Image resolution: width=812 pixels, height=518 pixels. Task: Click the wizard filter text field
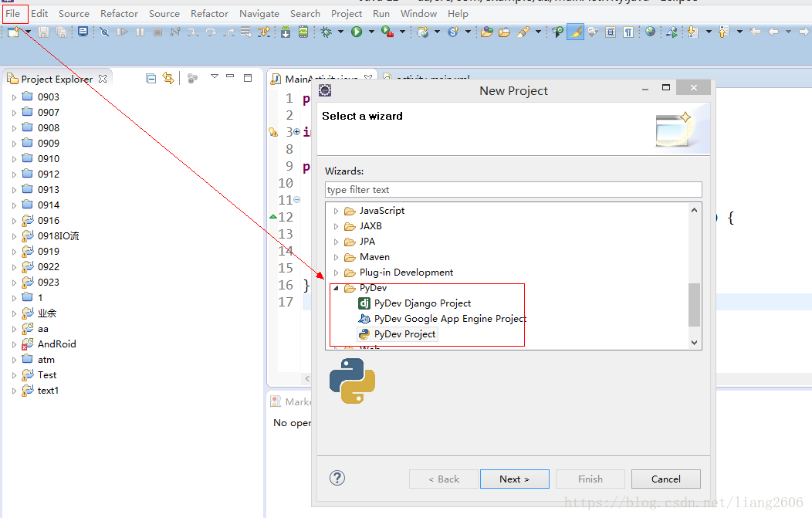pyautogui.click(x=513, y=190)
